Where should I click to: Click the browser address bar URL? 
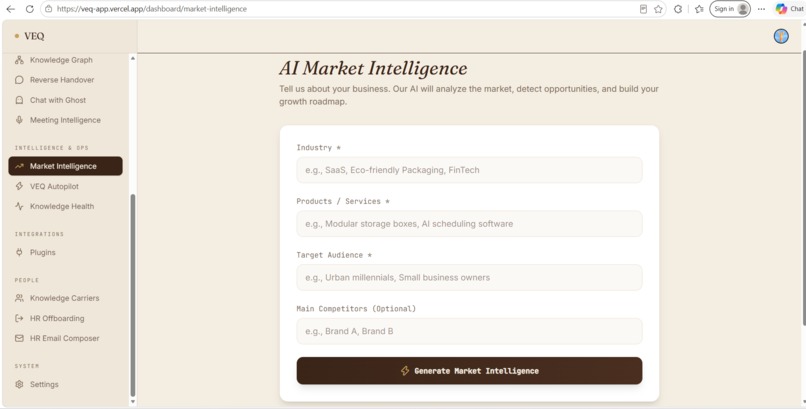(152, 9)
